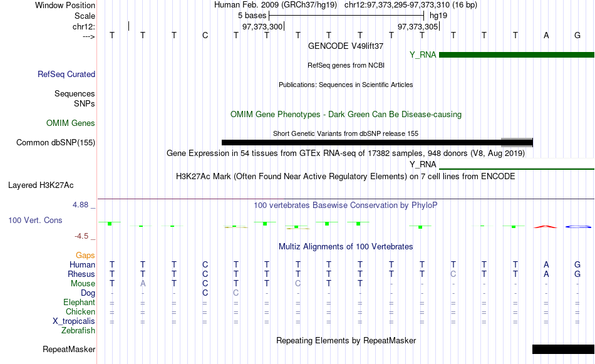Viewport: 595px width, 364px height.
Task: Click the Rhesus alignment row label
Action: coord(81,274)
